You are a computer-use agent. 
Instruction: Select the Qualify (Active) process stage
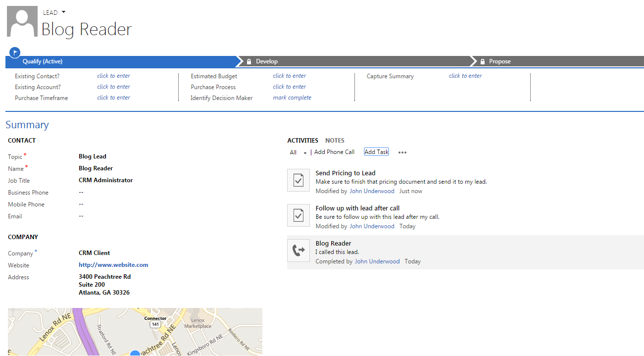click(x=43, y=62)
